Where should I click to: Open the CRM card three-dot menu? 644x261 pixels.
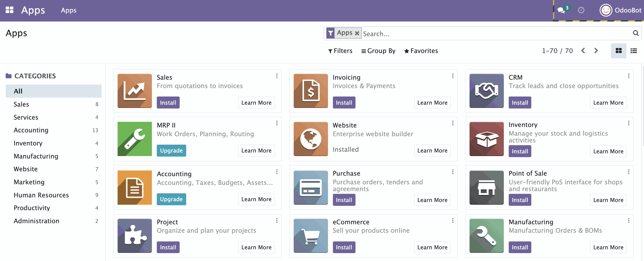628,76
